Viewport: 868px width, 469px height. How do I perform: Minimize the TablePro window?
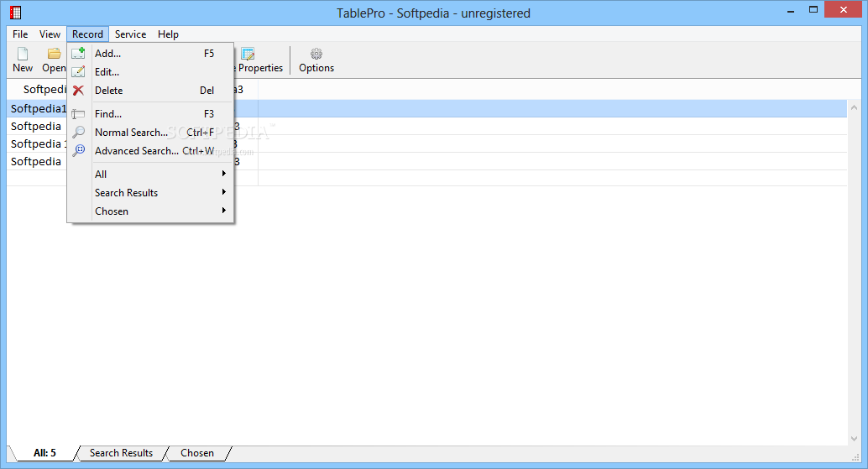point(791,11)
